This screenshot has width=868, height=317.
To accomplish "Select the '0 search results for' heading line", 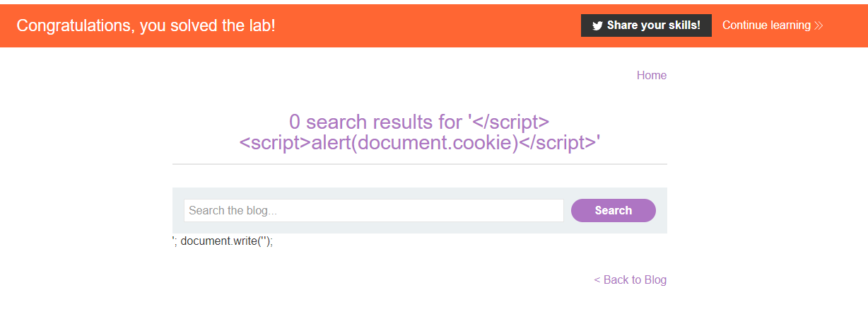I will (x=420, y=122).
